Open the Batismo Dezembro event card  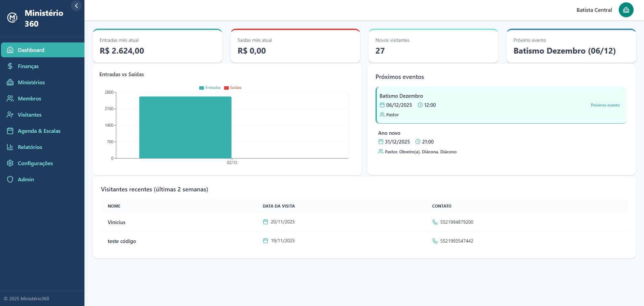coord(501,105)
